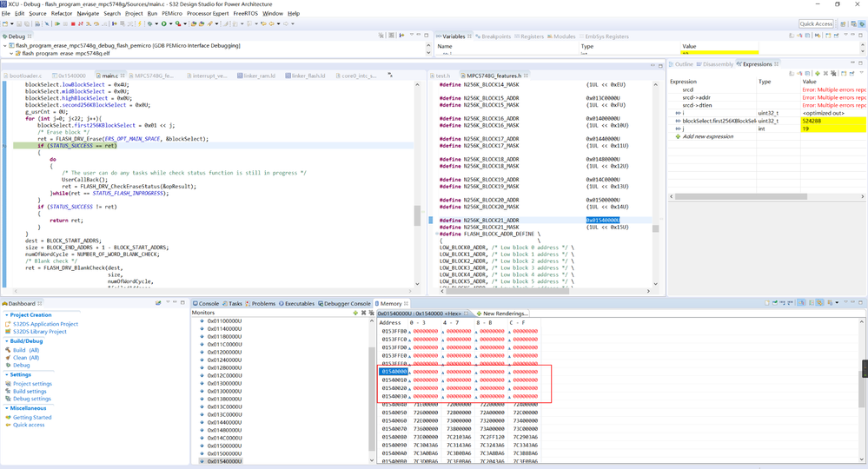Click the Skip All Breakpoints icon
The height and width of the screenshot is (469, 868).
point(47,23)
